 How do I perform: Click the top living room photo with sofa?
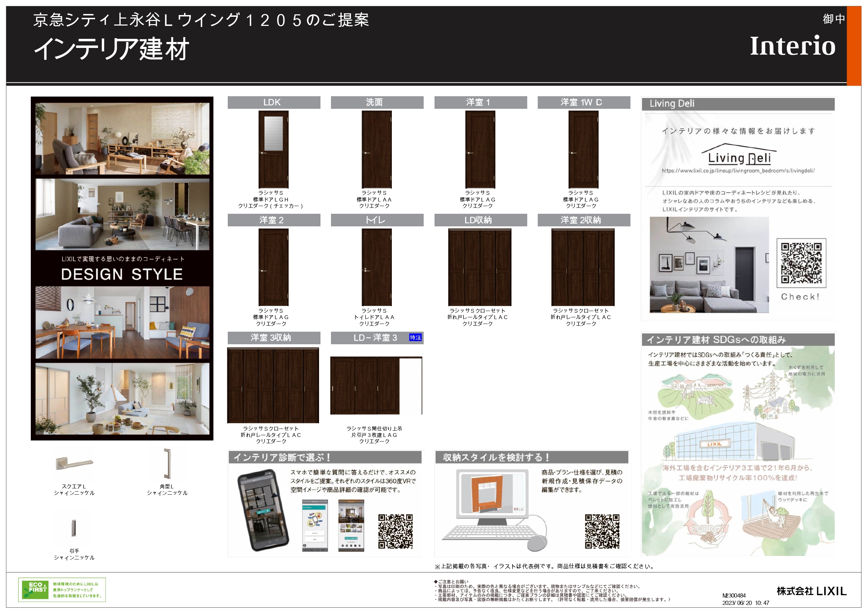click(x=122, y=139)
